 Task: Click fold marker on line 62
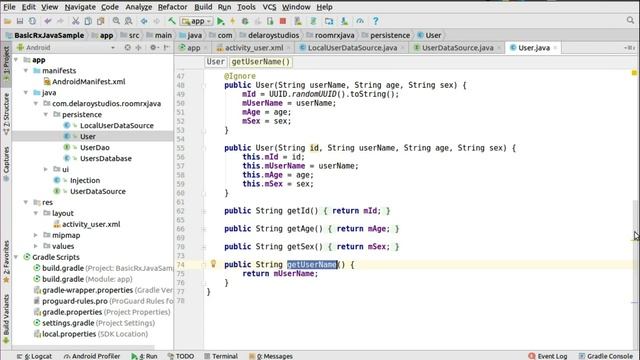click(204, 211)
